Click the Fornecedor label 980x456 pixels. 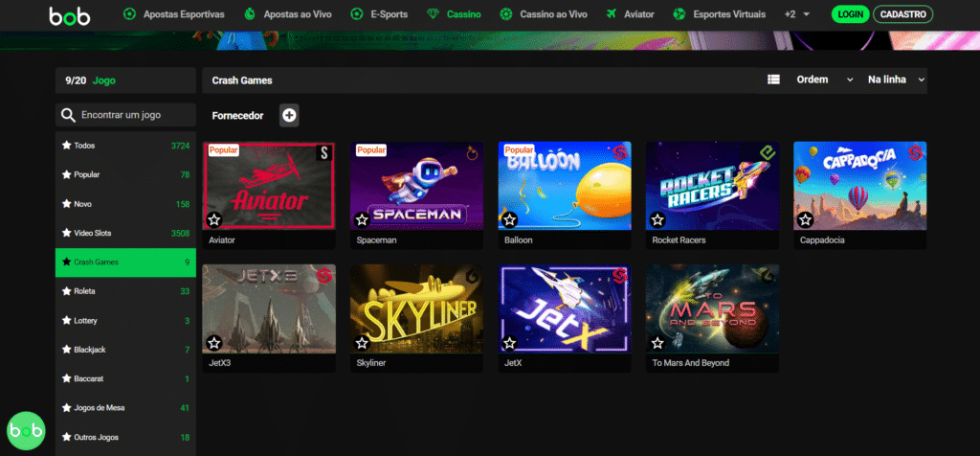point(237,116)
